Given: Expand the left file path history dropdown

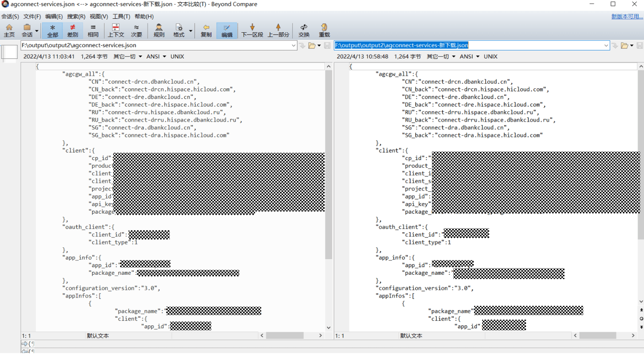Looking at the screenshot, I should [x=294, y=45].
